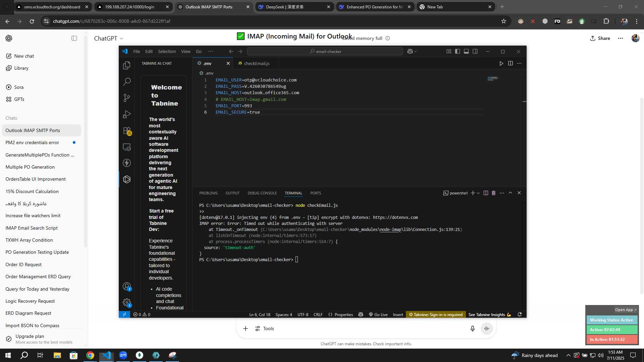Screen dimensions: 644x362
Task: Switch to DEBUG CONSOLE panel tab
Action: [262, 193]
